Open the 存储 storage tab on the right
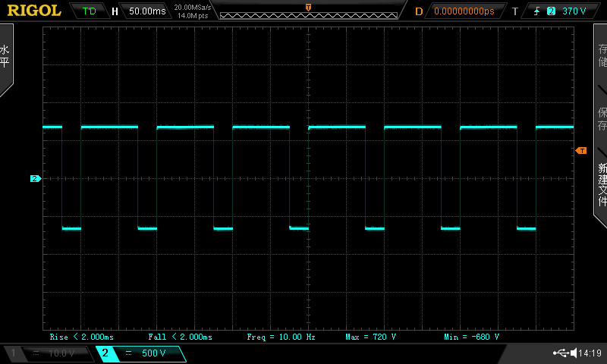The image size is (607, 364). click(602, 55)
